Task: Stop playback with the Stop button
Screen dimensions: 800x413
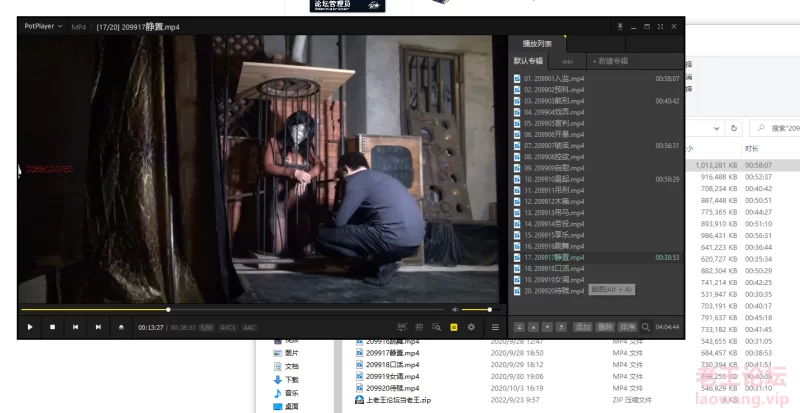Action: [x=53, y=327]
